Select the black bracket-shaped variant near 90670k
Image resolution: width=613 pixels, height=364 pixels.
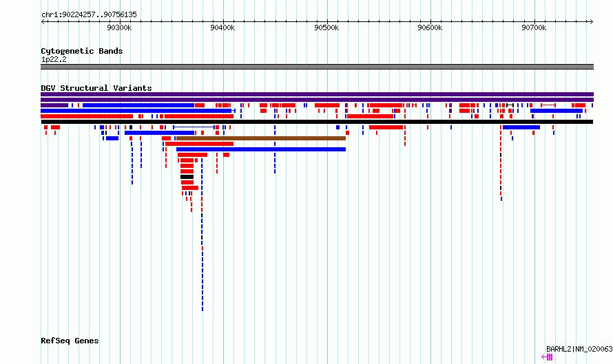[510, 105]
